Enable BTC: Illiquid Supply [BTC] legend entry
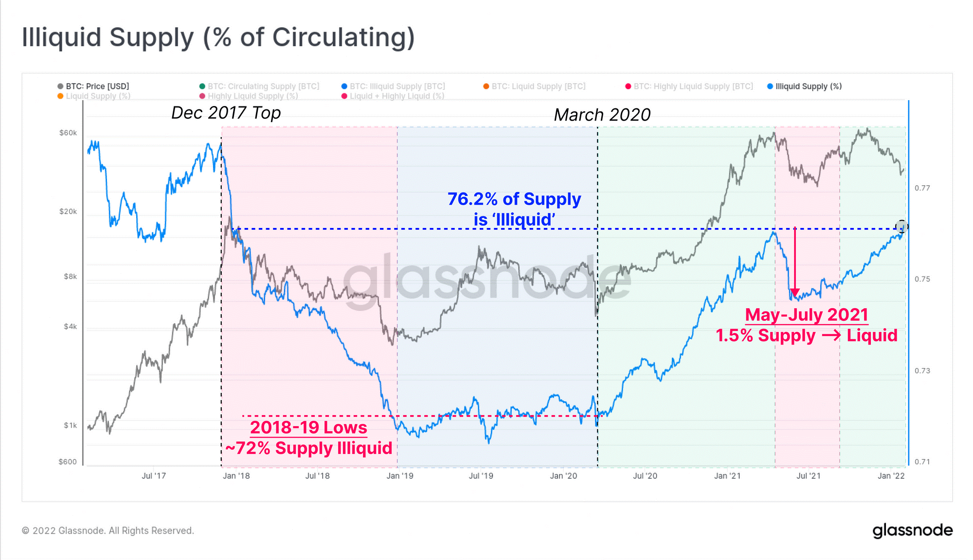973x560 pixels. 393,86
